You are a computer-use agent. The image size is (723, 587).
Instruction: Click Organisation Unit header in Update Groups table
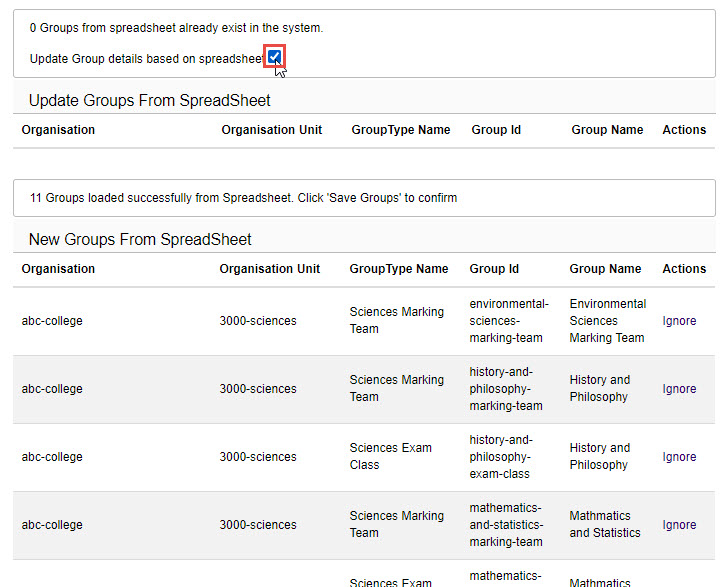(x=271, y=130)
